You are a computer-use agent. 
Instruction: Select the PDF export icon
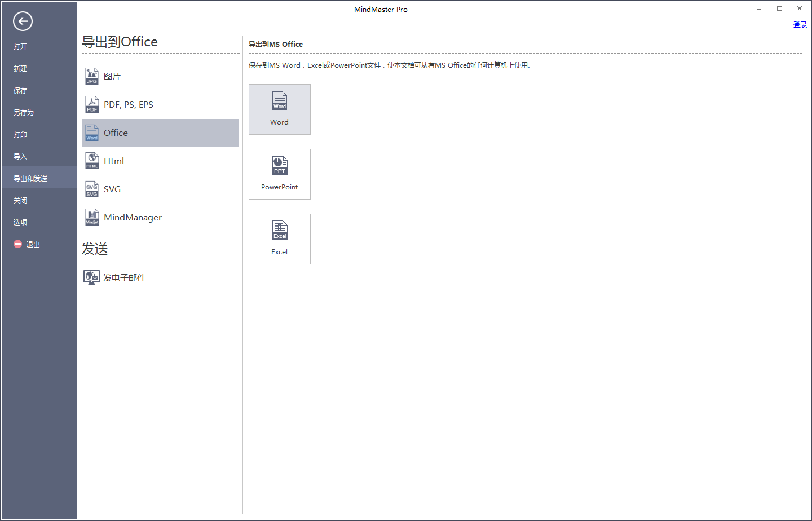(92, 104)
